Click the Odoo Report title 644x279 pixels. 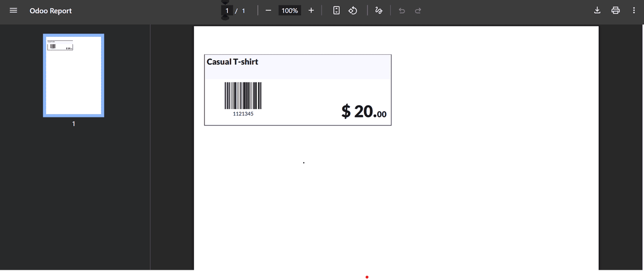(x=51, y=11)
